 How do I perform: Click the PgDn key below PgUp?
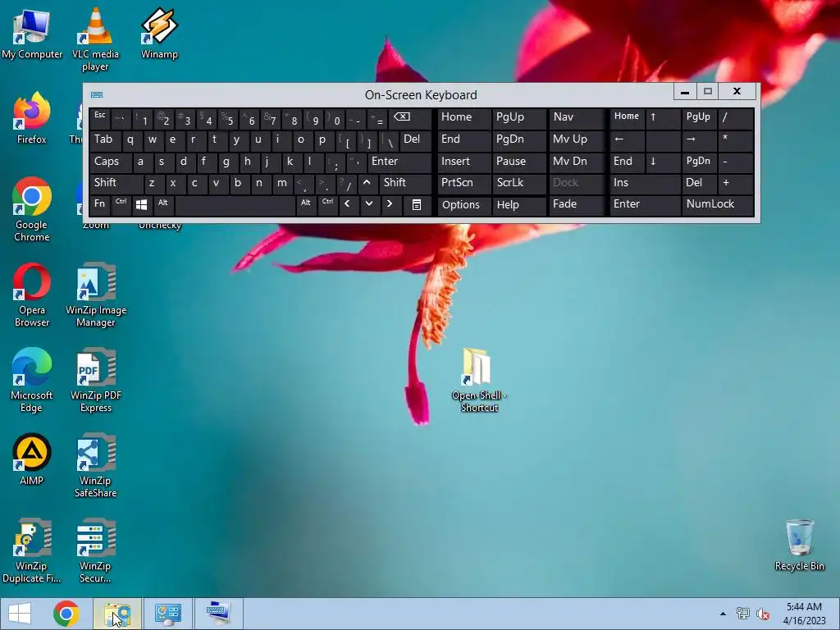[x=518, y=139]
